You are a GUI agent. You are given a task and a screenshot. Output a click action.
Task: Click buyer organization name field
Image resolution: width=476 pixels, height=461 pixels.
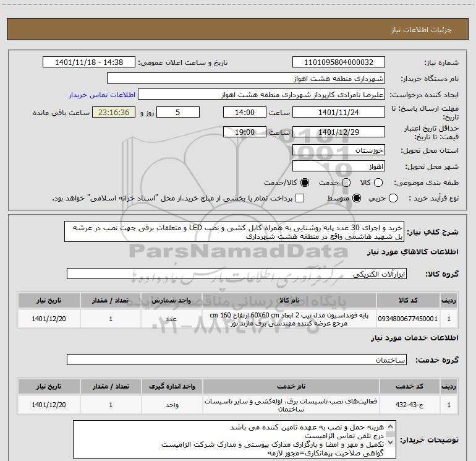(x=246, y=79)
